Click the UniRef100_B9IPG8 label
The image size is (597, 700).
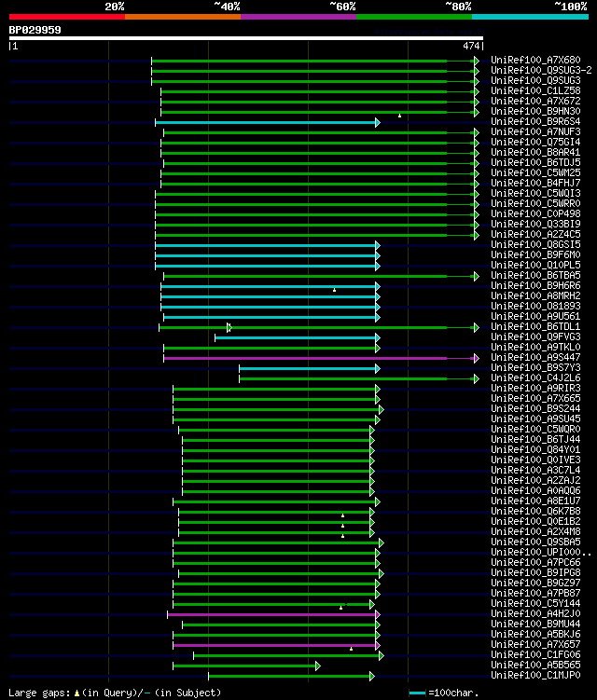(535, 572)
